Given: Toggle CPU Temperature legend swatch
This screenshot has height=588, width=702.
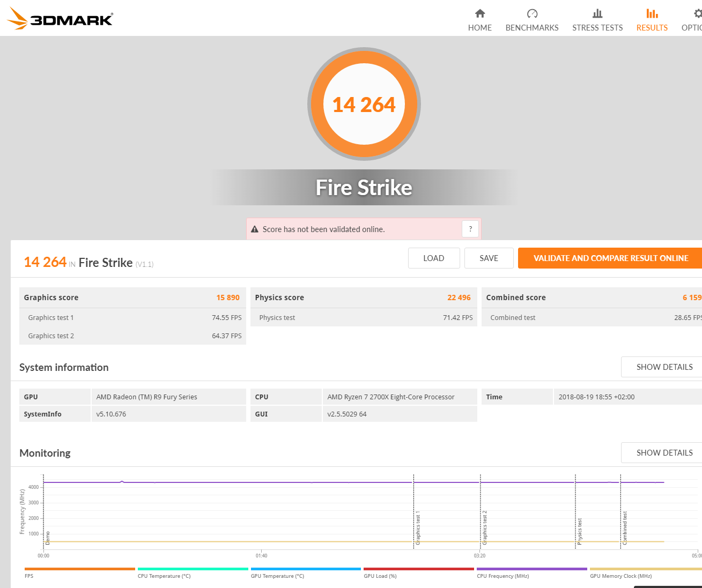Looking at the screenshot, I should [193, 569].
